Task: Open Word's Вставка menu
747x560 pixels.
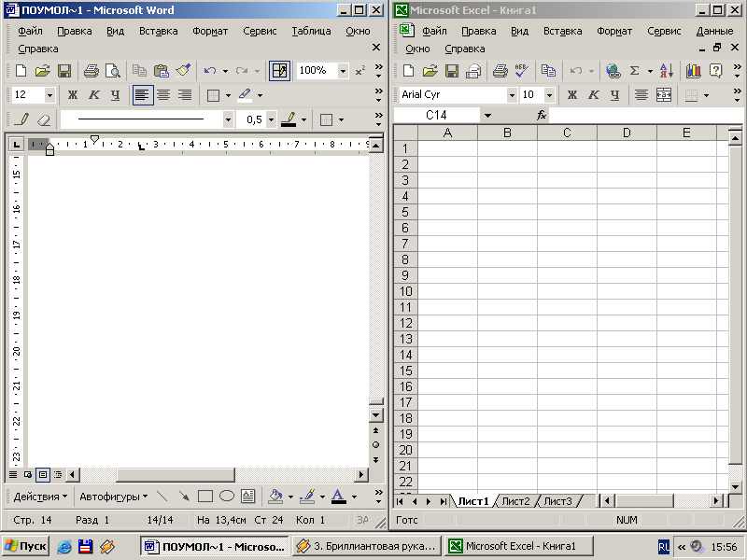Action: tap(158, 31)
